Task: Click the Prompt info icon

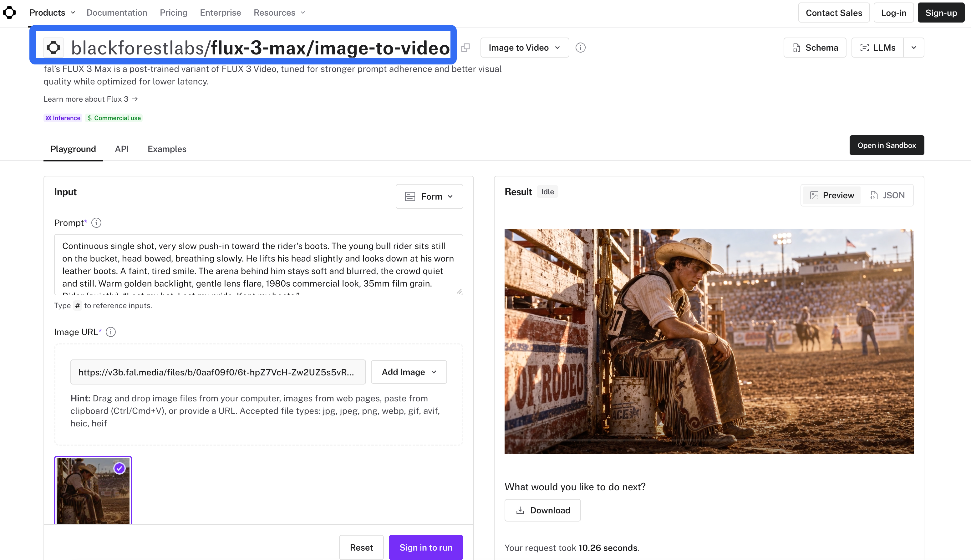Action: pos(97,223)
